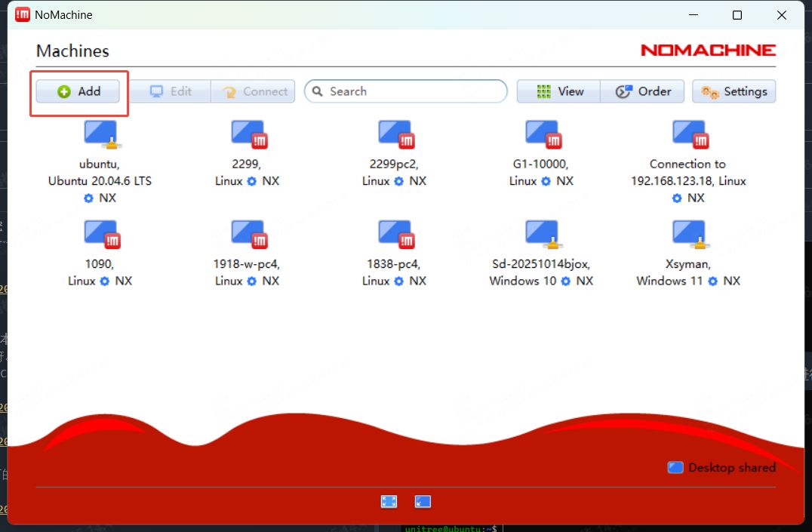Open the View options
The width and height of the screenshot is (812, 532).
[558, 92]
